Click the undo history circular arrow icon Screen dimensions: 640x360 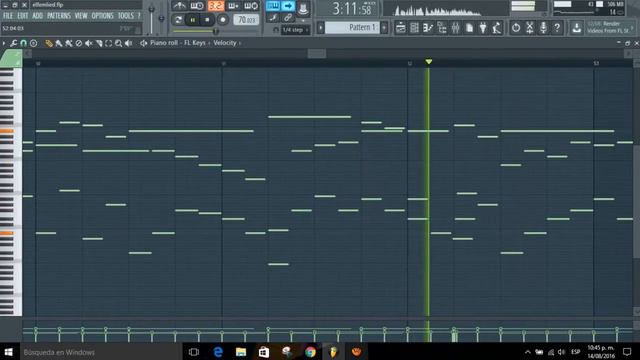[x=516, y=28]
